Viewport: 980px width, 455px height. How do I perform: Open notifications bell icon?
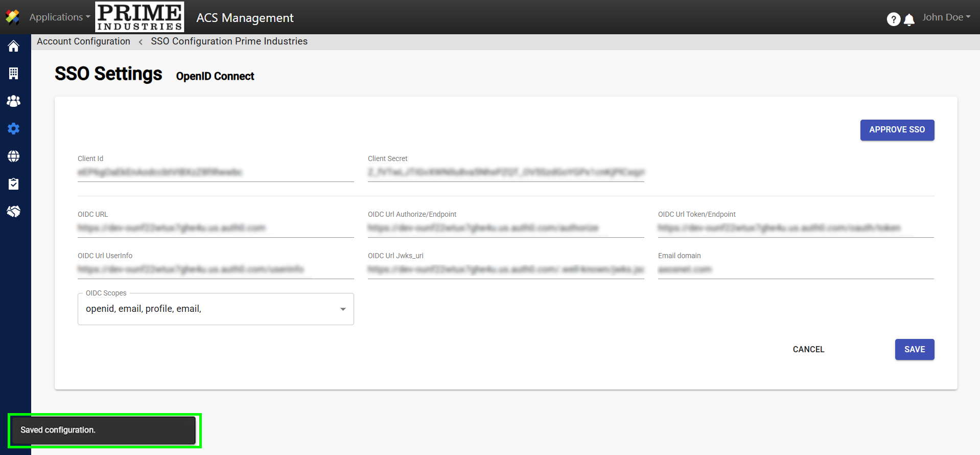[x=909, y=20]
